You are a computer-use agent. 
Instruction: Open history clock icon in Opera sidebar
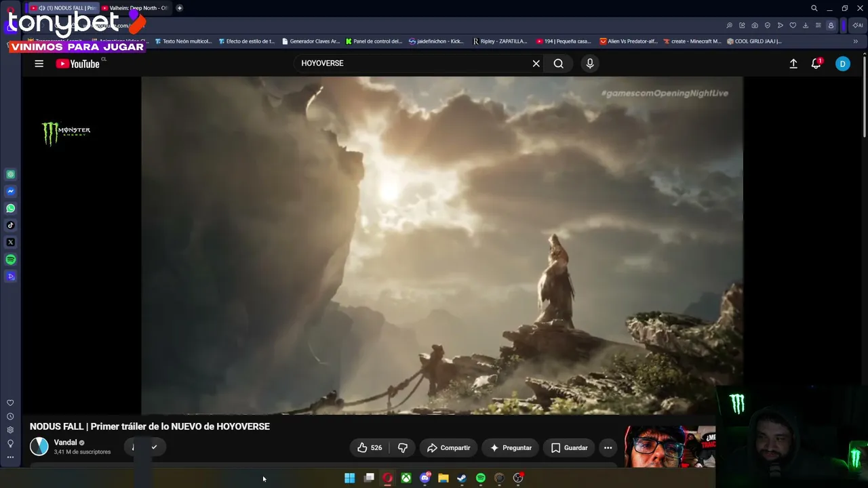click(10, 417)
